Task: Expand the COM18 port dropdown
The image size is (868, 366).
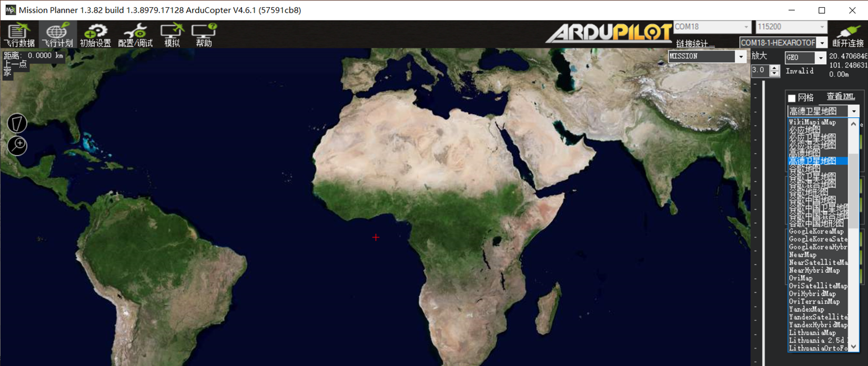Action: 745,27
